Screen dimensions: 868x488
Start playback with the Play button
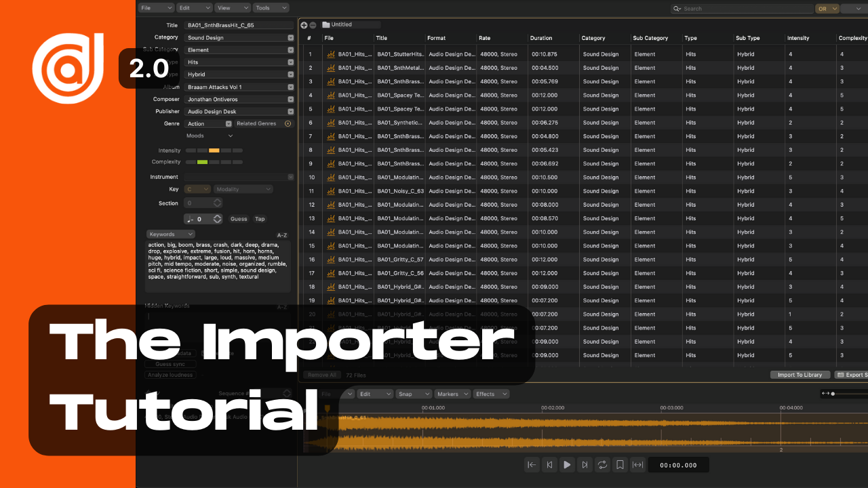click(567, 464)
